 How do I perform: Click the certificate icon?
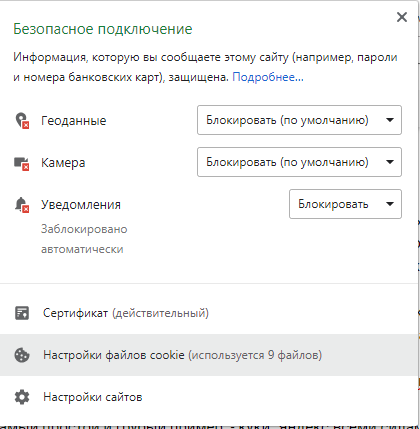coord(22,313)
